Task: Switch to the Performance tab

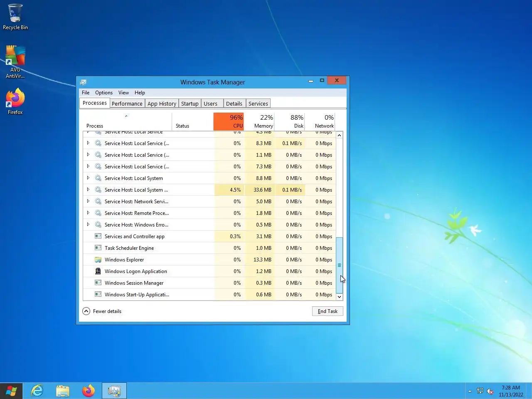Action: (x=127, y=103)
